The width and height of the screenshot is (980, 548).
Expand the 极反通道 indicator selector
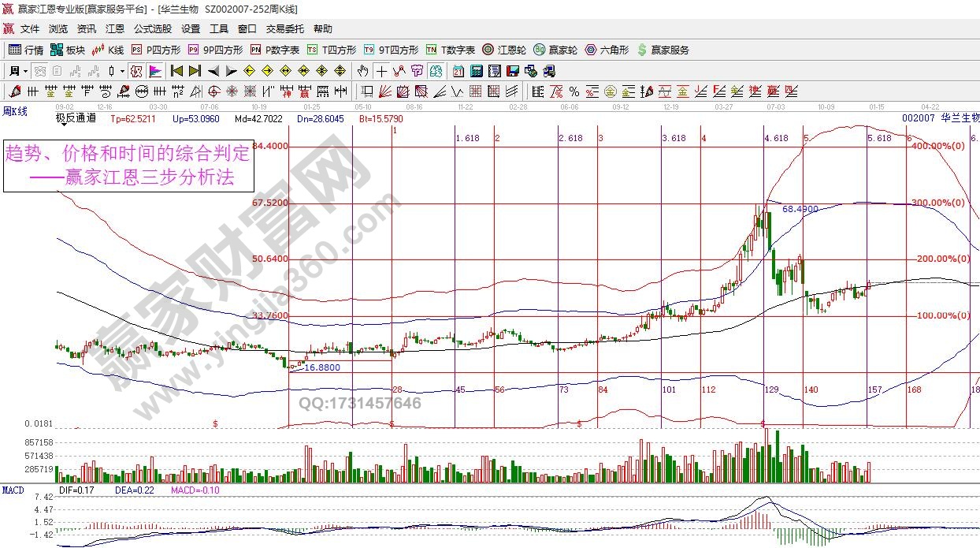[76, 118]
